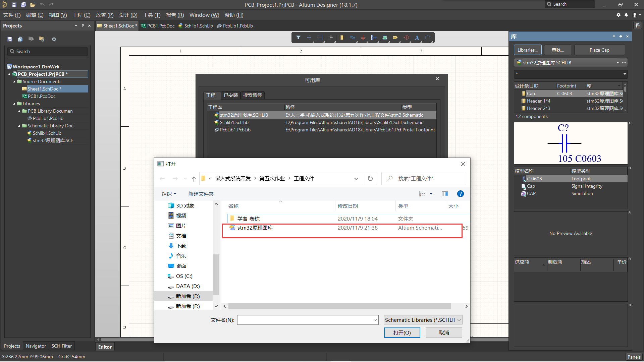This screenshot has width=644, height=362.
Task: Select the place bus entry tool
Action: (374, 38)
